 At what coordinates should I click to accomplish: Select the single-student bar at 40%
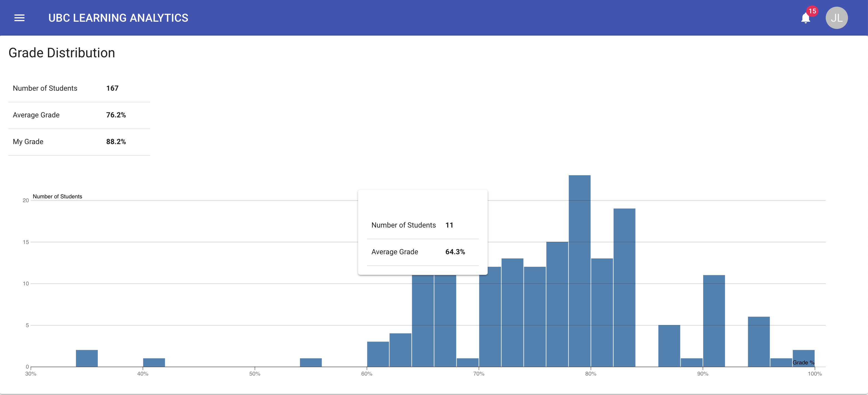154,362
